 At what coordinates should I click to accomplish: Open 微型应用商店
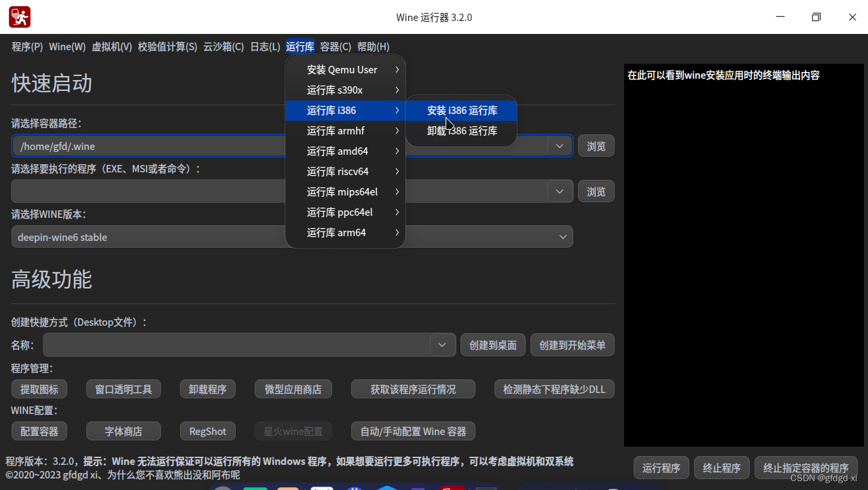pyautogui.click(x=293, y=390)
